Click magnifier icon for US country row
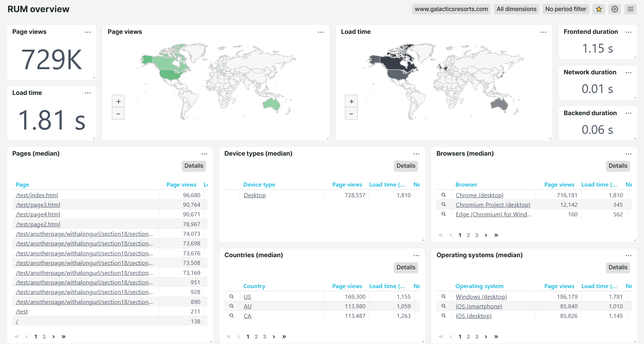This screenshot has width=644, height=344. tap(232, 297)
